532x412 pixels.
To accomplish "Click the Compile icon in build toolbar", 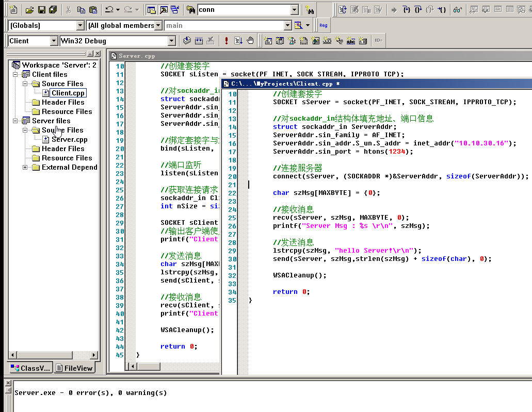I will (x=186, y=41).
